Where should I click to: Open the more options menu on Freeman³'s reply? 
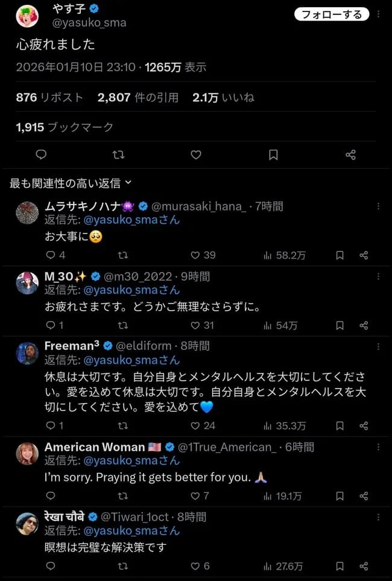point(379,346)
